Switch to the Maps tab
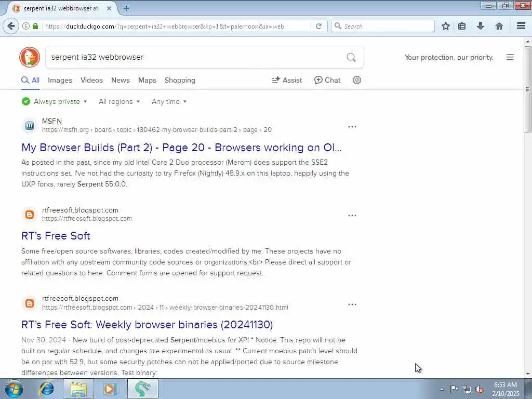This screenshot has width=532, height=399. [x=147, y=80]
